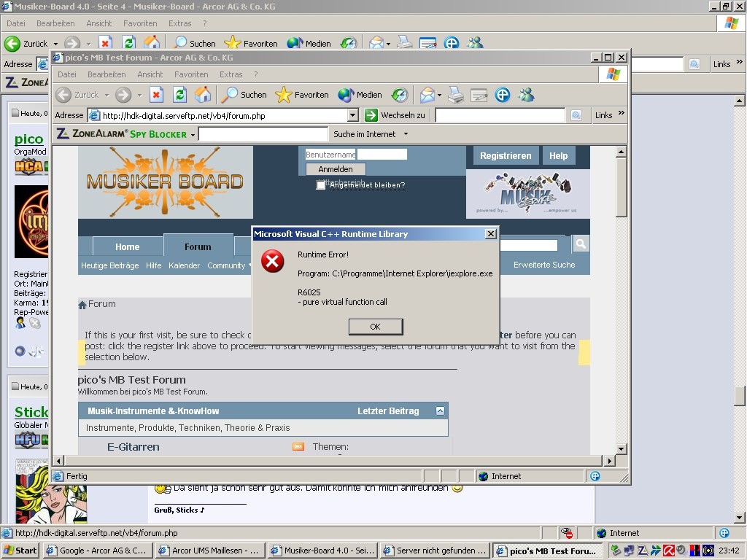747x560 pixels.
Task: Open the ZoneAlarm Spy Blocker dropdown arrow
Action: 193,135
